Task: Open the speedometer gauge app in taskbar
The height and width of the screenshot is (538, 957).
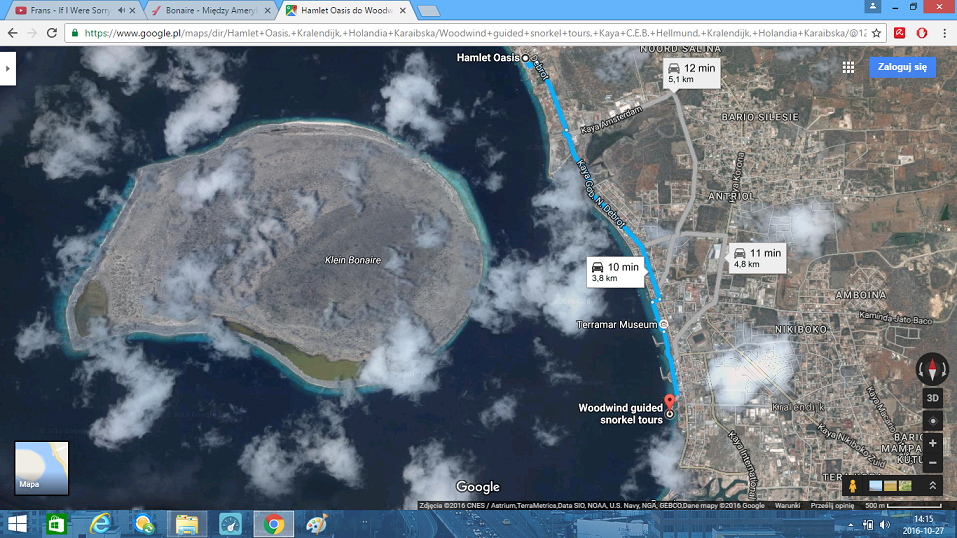Action: (230, 524)
